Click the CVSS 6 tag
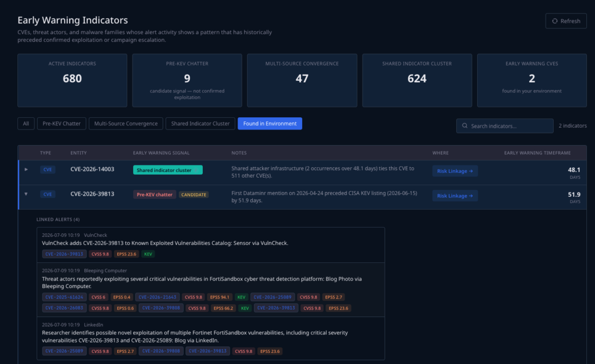This screenshot has width=595, height=364. pyautogui.click(x=99, y=297)
